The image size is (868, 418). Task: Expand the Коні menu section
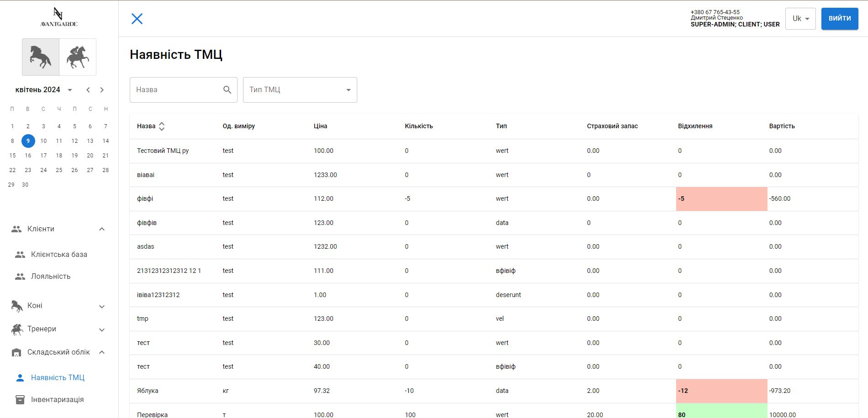click(102, 306)
